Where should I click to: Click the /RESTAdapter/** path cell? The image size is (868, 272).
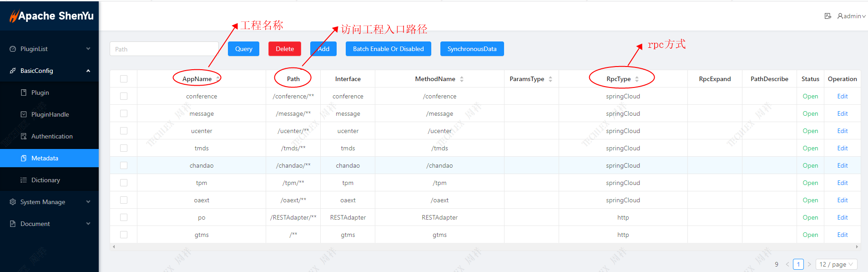pos(293,217)
